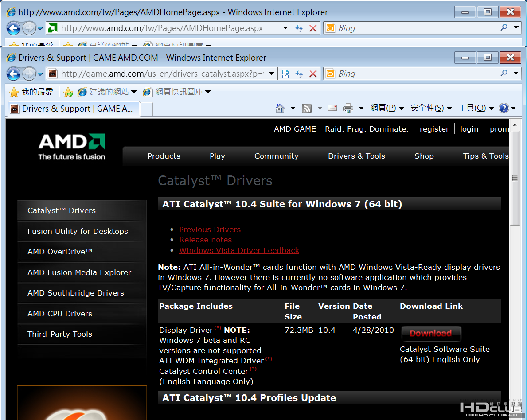Select Third-Party Tools in sidebar
This screenshot has height=420, width=527.
point(82,334)
